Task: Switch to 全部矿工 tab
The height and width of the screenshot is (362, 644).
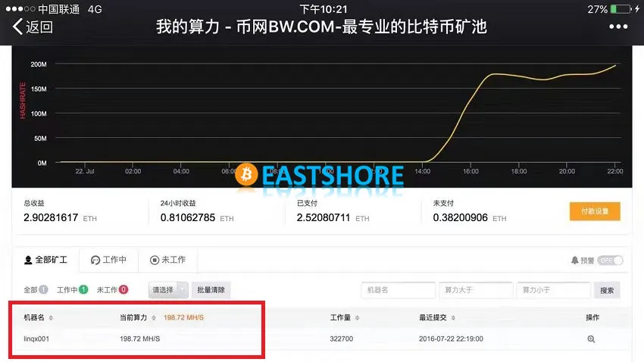Action: pyautogui.click(x=45, y=260)
